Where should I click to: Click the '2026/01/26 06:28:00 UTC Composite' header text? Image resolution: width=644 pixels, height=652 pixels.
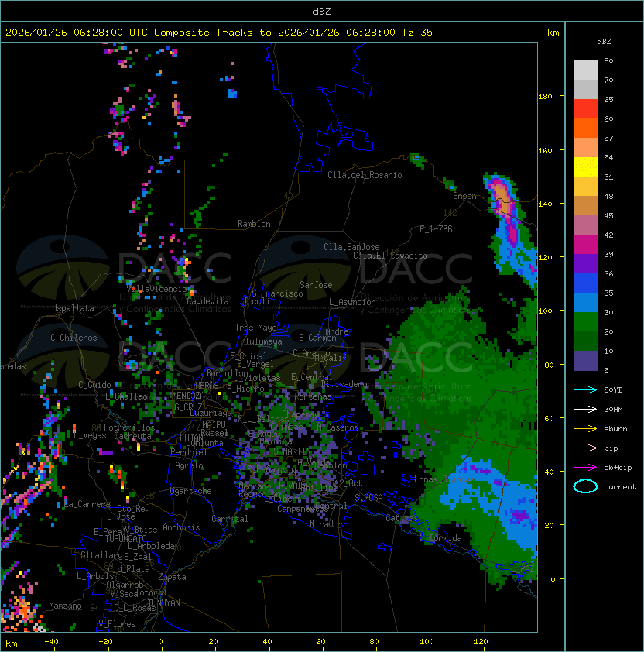click(108, 33)
